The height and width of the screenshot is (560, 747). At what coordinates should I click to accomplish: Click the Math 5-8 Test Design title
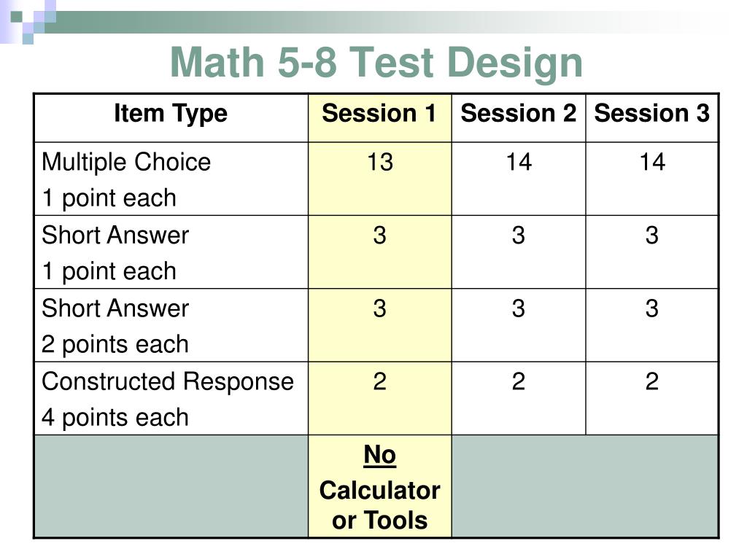pyautogui.click(x=376, y=63)
